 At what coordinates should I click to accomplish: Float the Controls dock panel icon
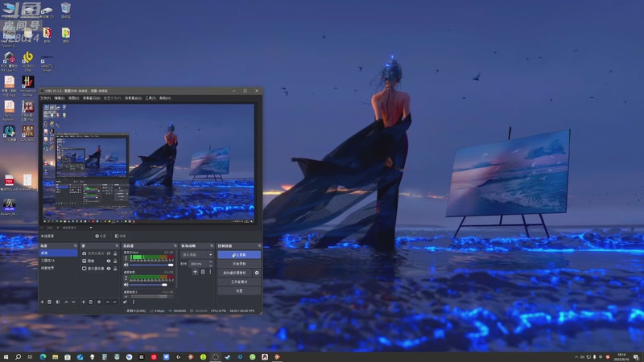coord(259,246)
